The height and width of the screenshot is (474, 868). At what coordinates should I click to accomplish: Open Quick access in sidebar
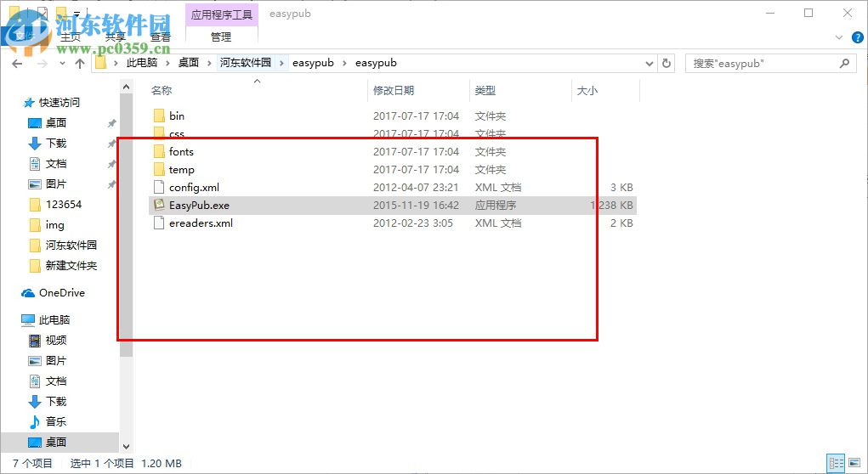pos(60,102)
